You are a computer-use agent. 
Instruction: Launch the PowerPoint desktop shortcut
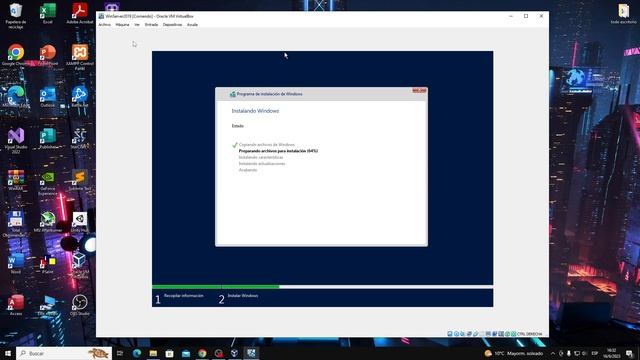coord(48,55)
